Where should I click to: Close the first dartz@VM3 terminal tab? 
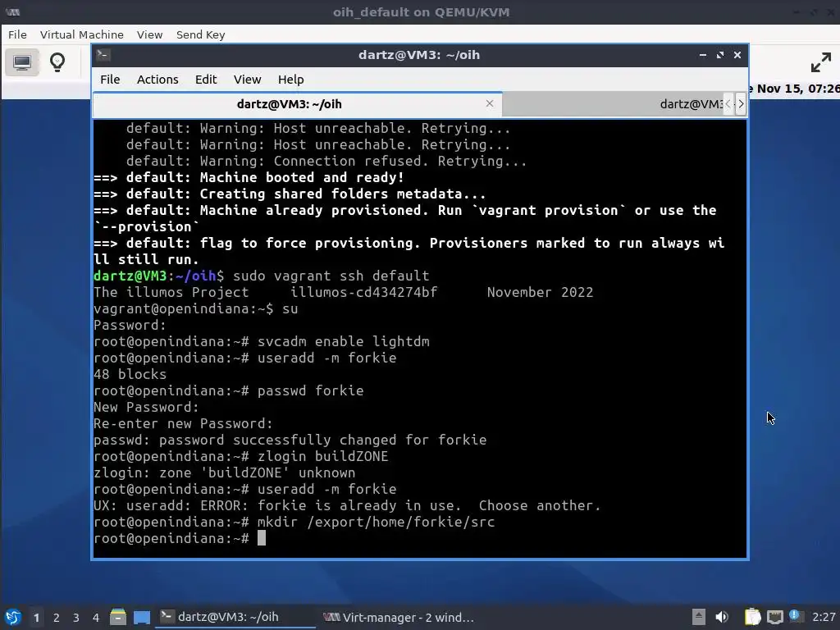click(489, 103)
